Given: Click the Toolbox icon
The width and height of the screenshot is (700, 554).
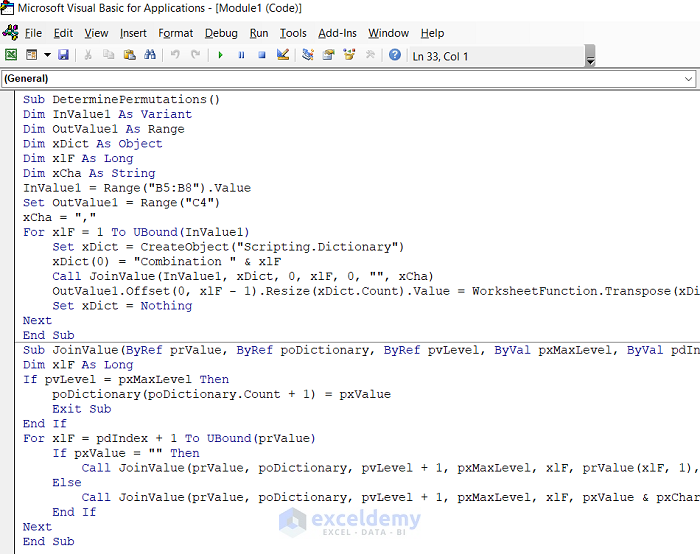Looking at the screenshot, I should pyautogui.click(x=370, y=55).
